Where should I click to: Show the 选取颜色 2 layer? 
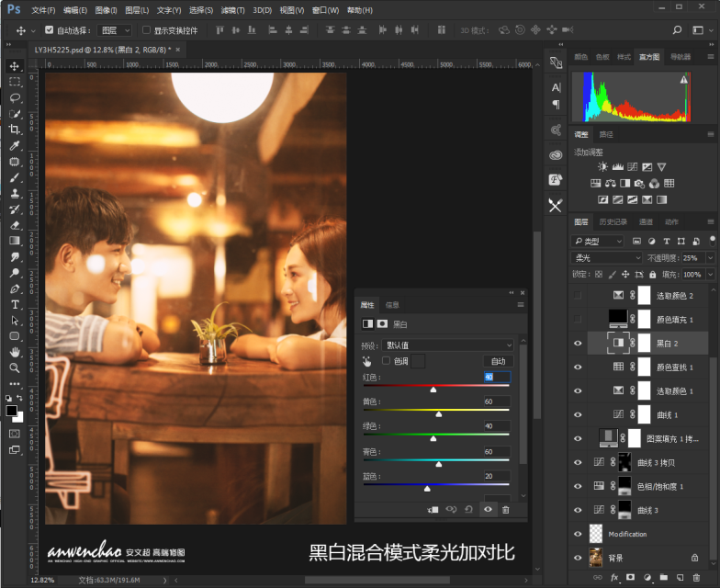click(x=578, y=296)
